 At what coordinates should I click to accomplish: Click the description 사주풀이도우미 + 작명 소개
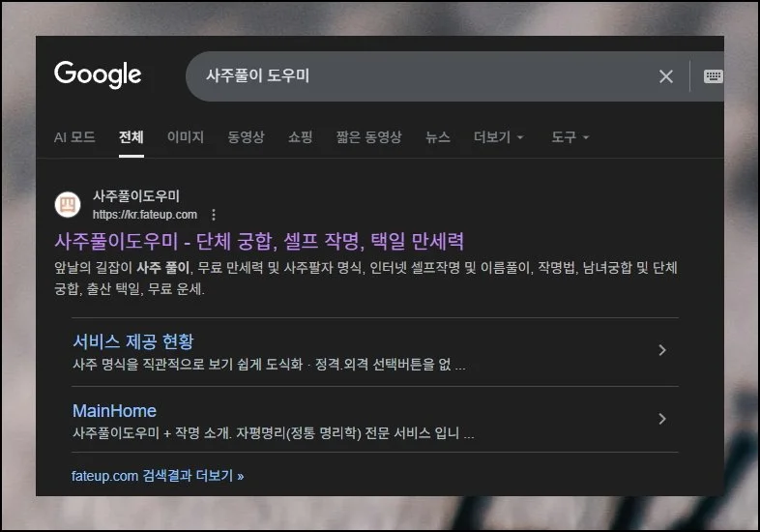(274, 432)
